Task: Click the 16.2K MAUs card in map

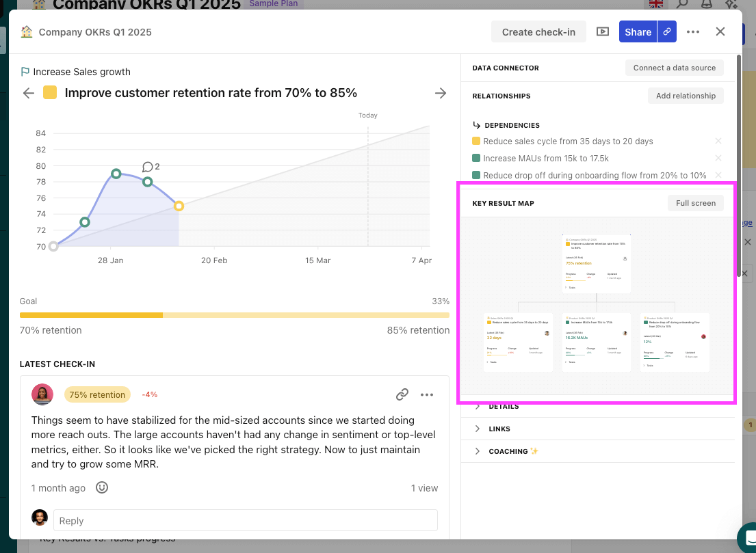Action: (597, 342)
